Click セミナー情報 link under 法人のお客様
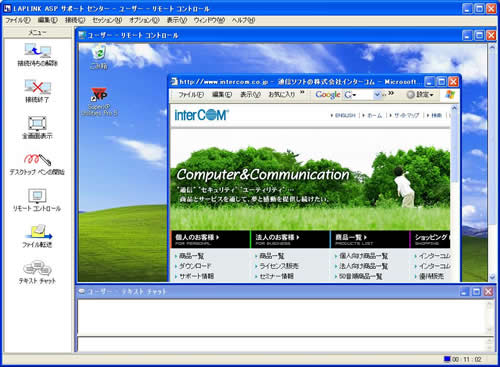 276,276
